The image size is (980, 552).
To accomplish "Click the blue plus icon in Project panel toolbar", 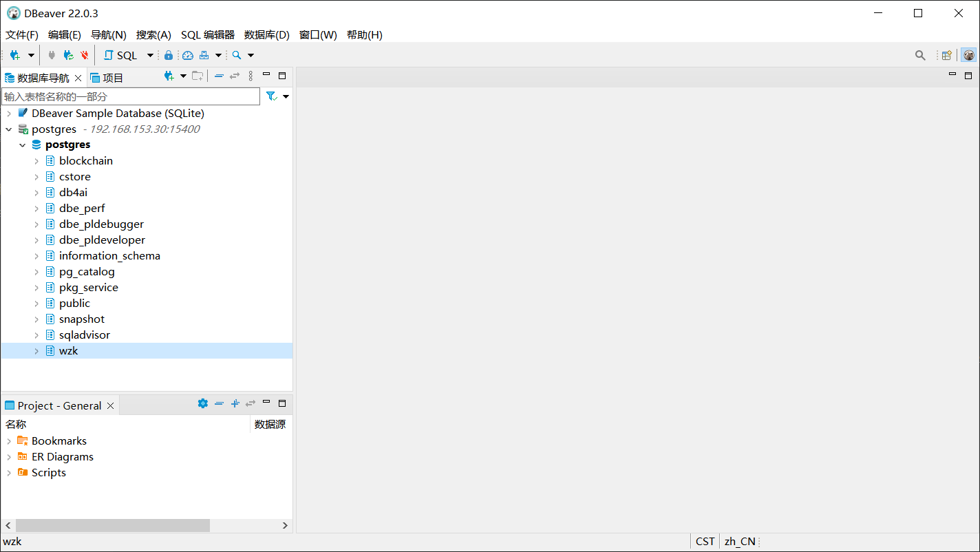I will tap(235, 403).
